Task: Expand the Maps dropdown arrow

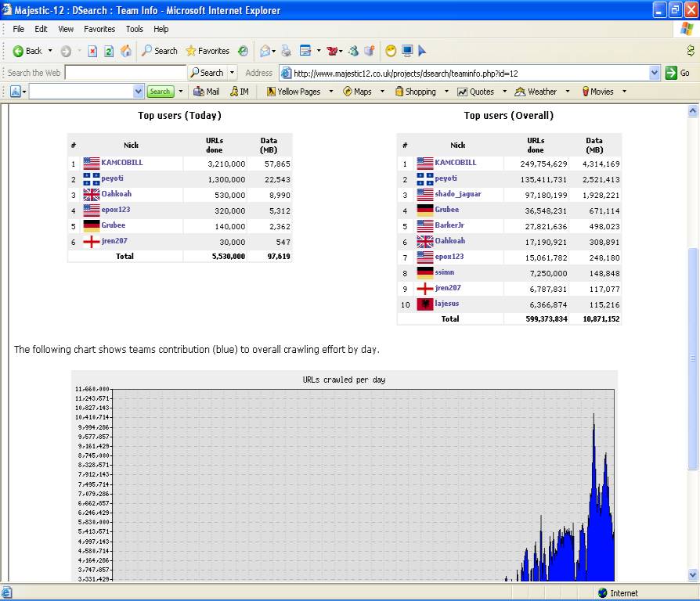Action: pos(382,91)
